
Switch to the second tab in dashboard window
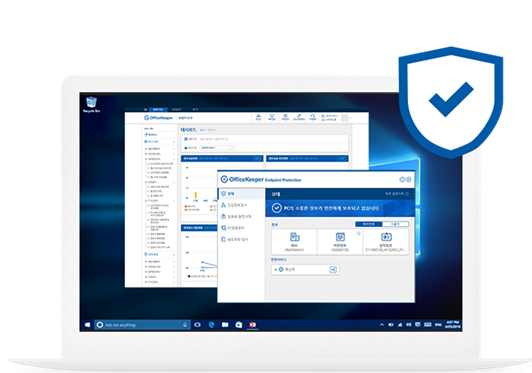point(176,110)
